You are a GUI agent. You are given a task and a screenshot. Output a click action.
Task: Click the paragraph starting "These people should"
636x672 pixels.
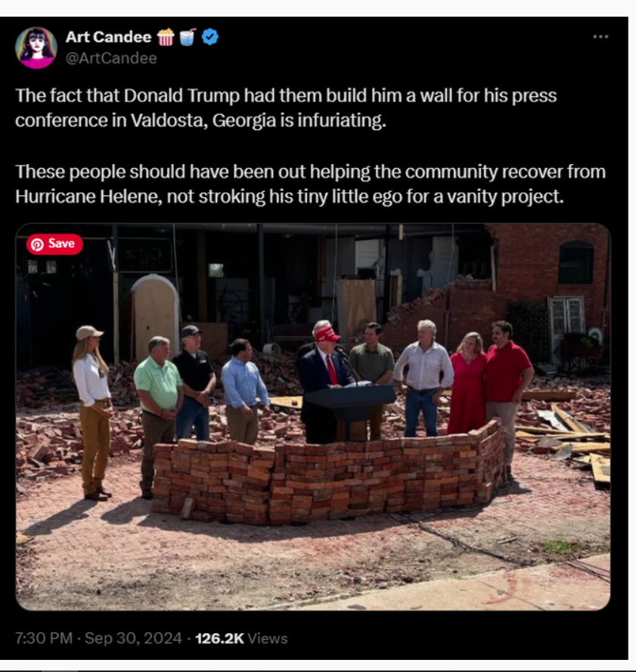[x=311, y=185]
